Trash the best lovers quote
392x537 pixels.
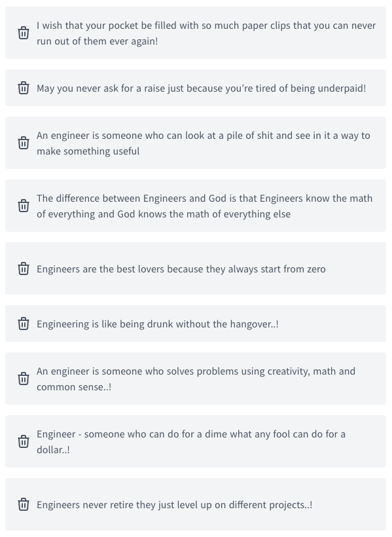click(x=24, y=268)
